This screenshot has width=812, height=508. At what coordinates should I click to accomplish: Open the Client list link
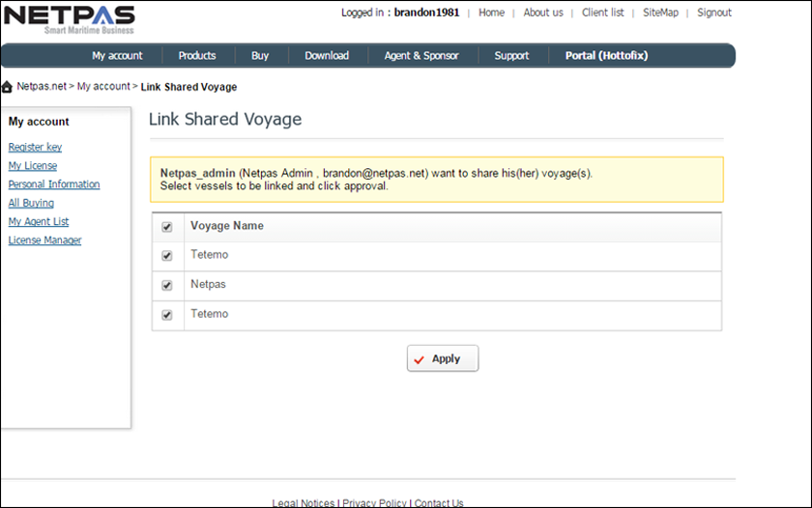[x=603, y=13]
